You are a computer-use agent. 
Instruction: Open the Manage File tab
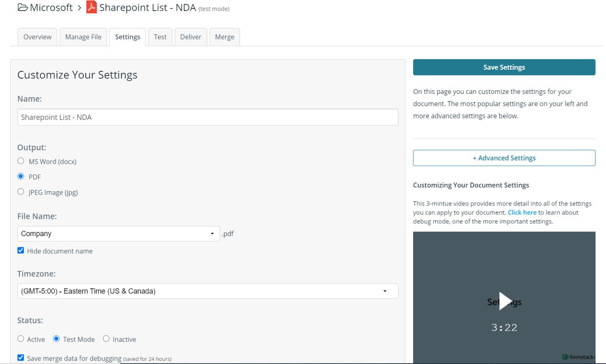[x=83, y=37]
